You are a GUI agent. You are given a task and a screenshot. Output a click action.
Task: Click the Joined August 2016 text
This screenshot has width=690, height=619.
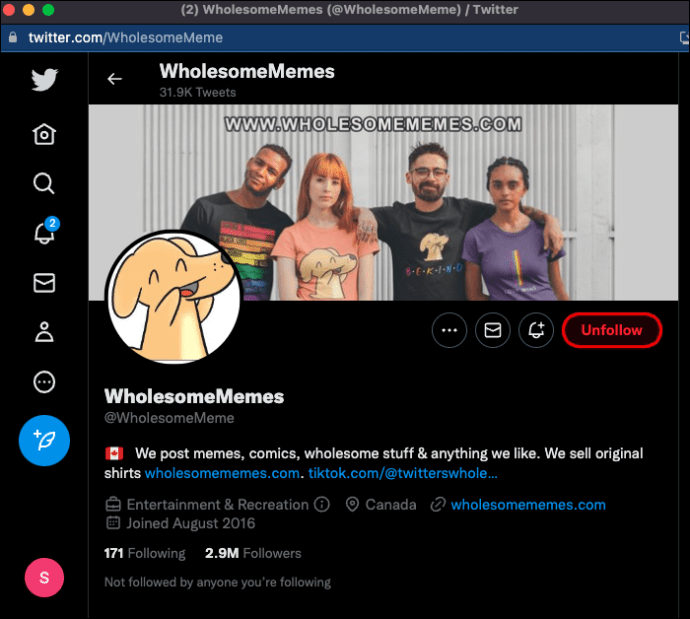191,523
